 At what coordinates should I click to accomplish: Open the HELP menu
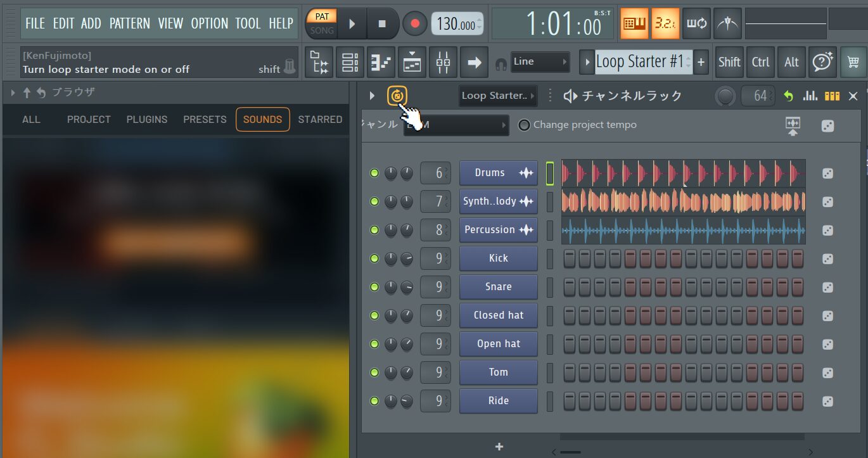tap(281, 23)
